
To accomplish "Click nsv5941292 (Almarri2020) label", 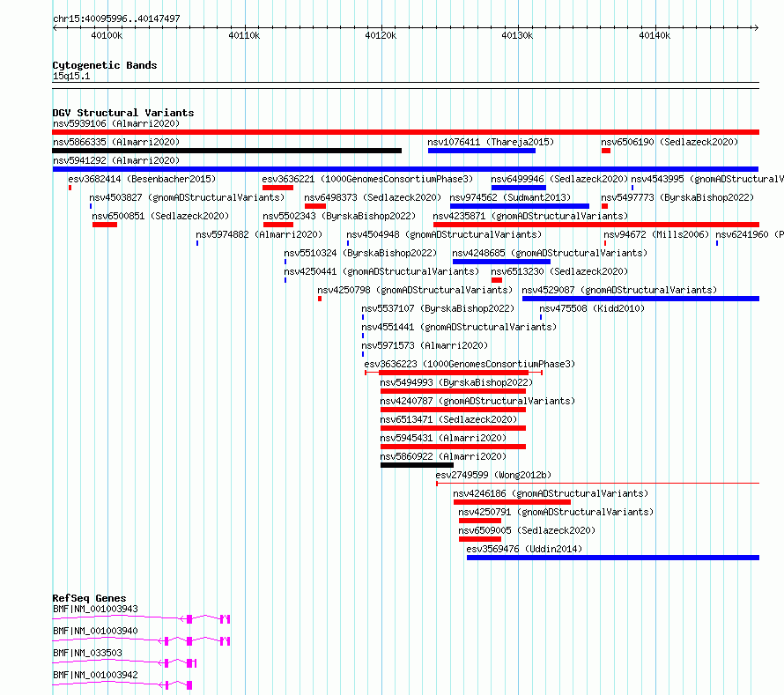I will [116, 160].
